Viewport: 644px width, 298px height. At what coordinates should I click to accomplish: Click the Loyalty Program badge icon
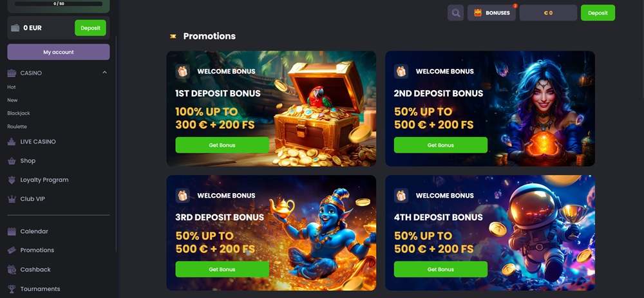click(x=12, y=180)
